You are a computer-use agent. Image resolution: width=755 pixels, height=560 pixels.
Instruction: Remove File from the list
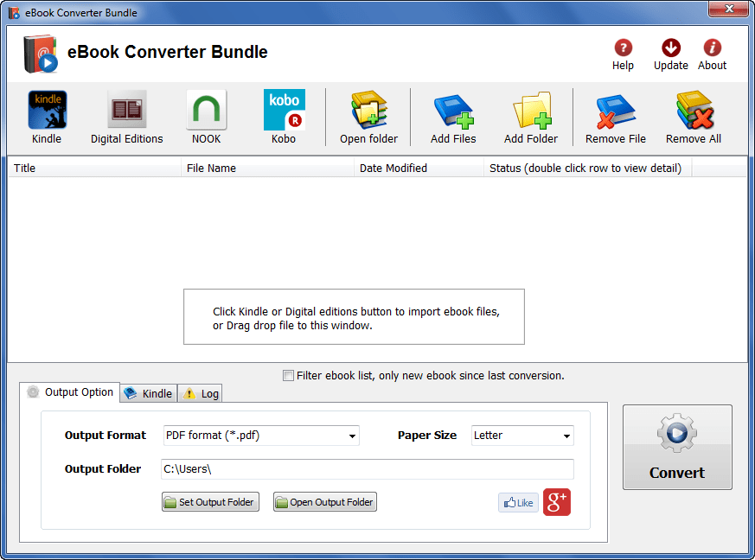pos(616,117)
